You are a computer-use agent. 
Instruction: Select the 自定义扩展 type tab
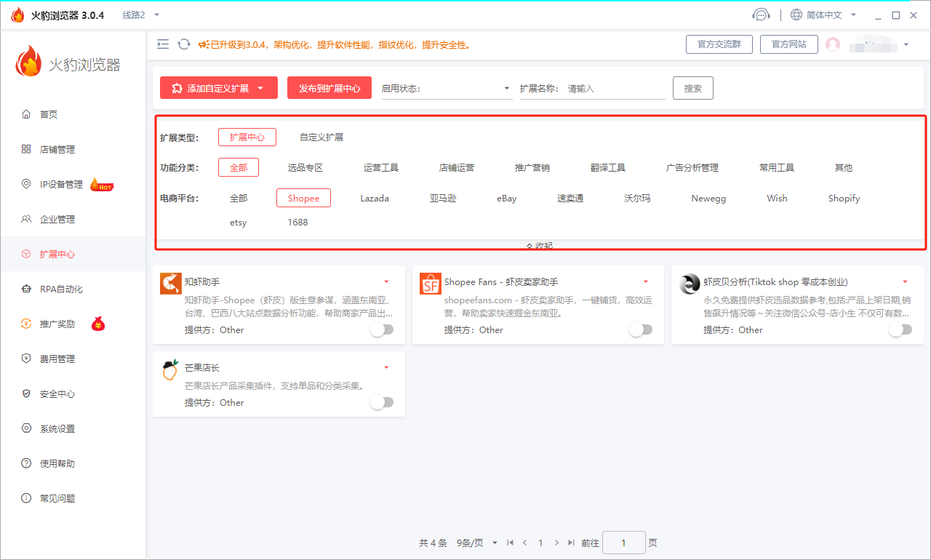coord(321,137)
